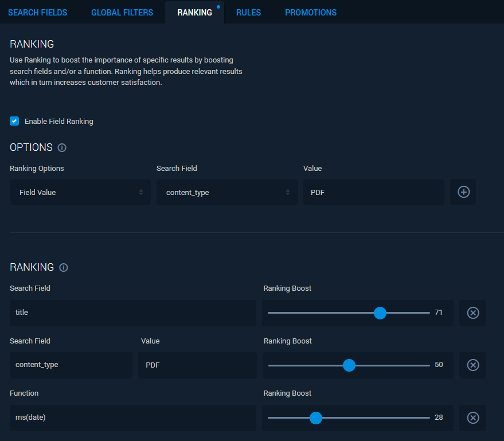Remove the ms(date) function ranking row

coord(473,418)
